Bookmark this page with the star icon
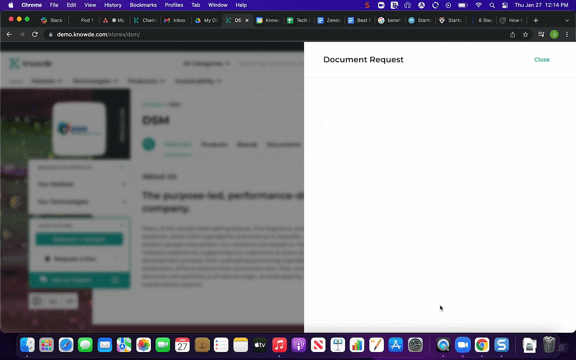Screen dimensions: 576x360 tap(525, 35)
